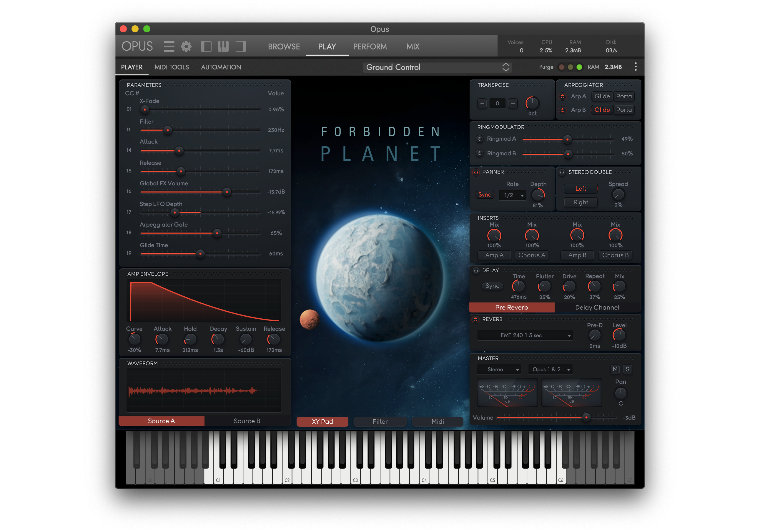Switch to the MIX tab
The width and height of the screenshot is (760, 532).
pos(413,47)
